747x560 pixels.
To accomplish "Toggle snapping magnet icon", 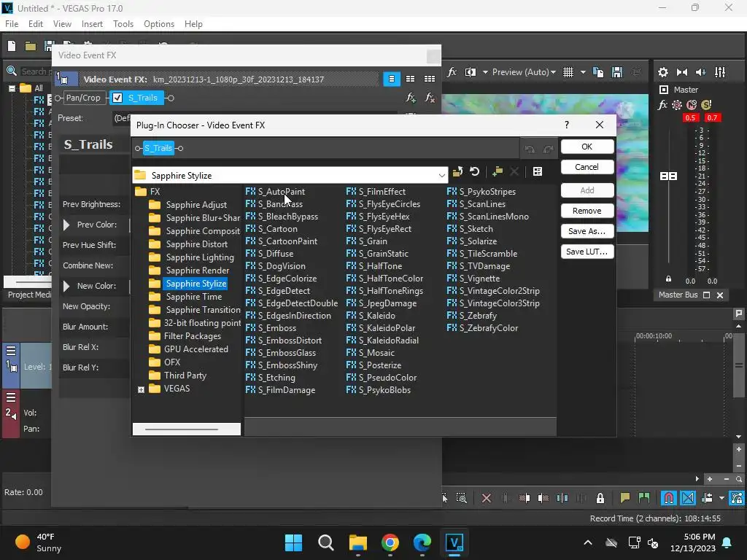I will (x=669, y=498).
